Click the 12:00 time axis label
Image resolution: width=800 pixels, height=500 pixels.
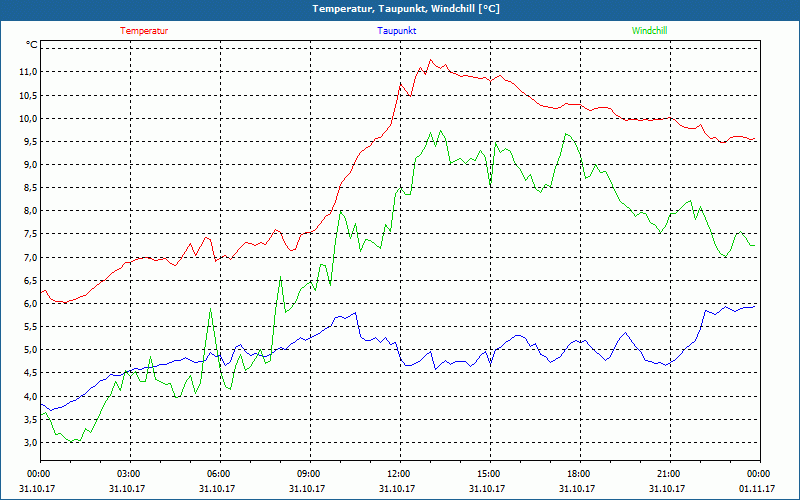click(400, 474)
